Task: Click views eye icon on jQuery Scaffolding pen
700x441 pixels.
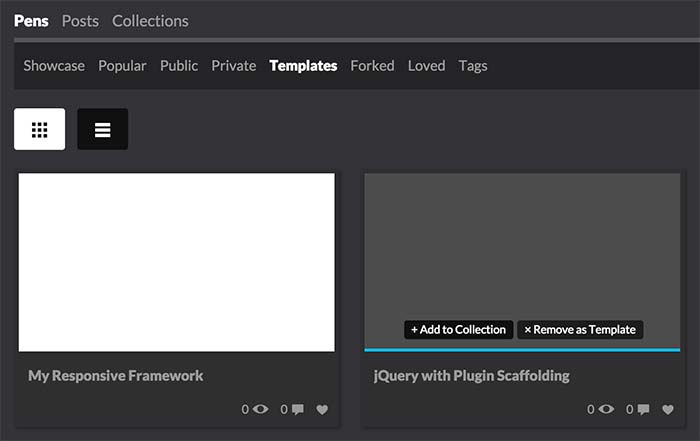Action: pyautogui.click(x=606, y=409)
